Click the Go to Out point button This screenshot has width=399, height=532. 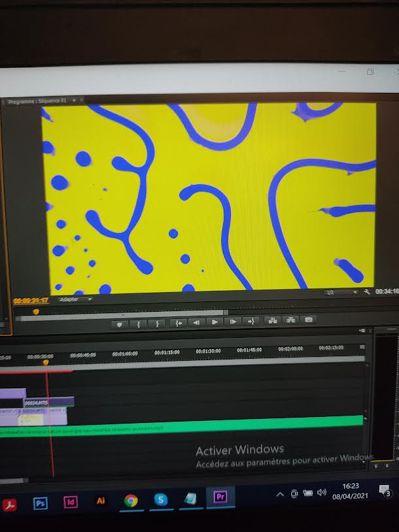pyautogui.click(x=251, y=321)
